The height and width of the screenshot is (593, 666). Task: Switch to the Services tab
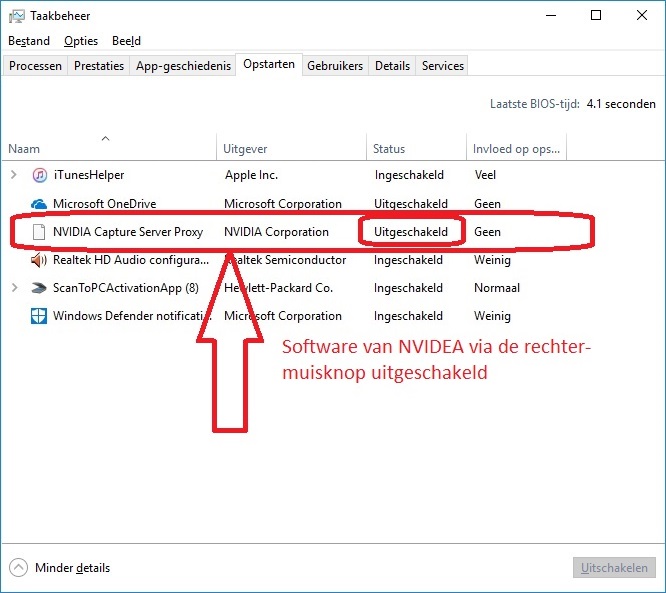[443, 66]
